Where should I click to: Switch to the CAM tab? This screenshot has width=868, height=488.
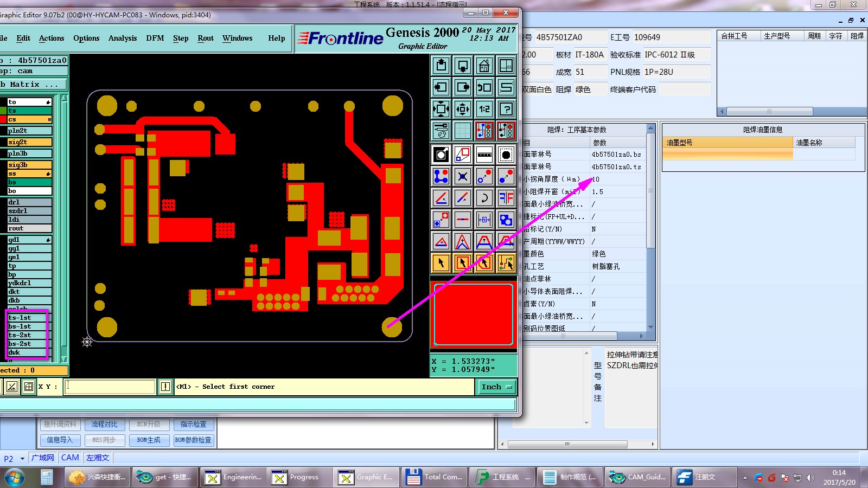pos(70,458)
